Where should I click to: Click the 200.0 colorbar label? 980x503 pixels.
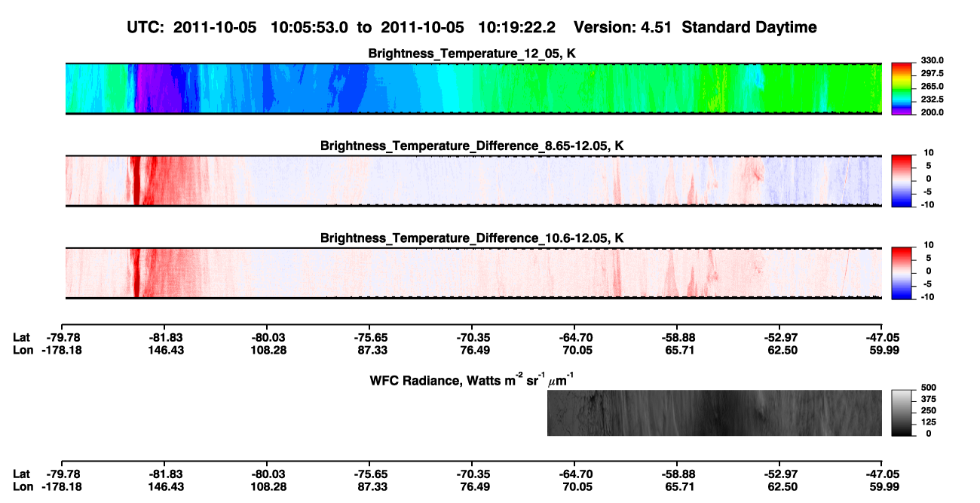933,112
